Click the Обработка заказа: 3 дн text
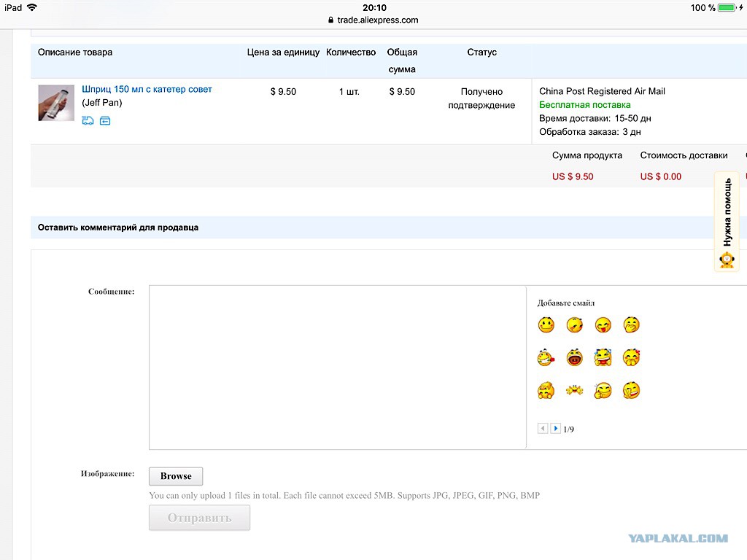 [x=589, y=132]
